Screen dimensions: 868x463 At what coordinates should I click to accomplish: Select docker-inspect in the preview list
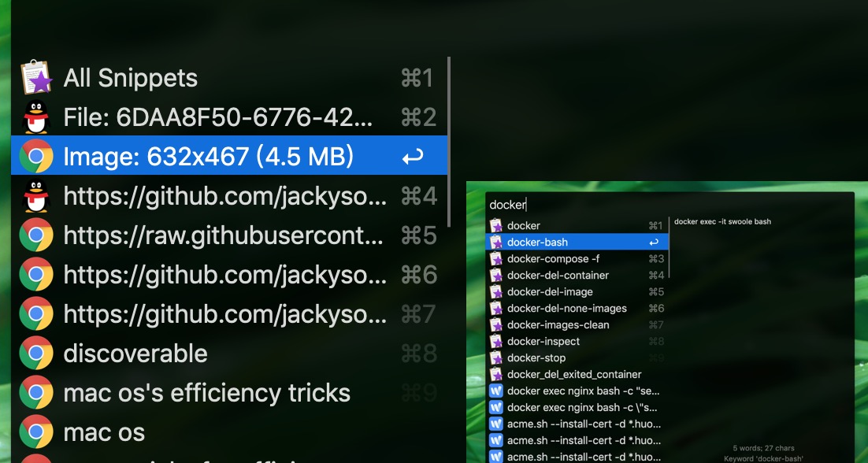tap(577, 341)
